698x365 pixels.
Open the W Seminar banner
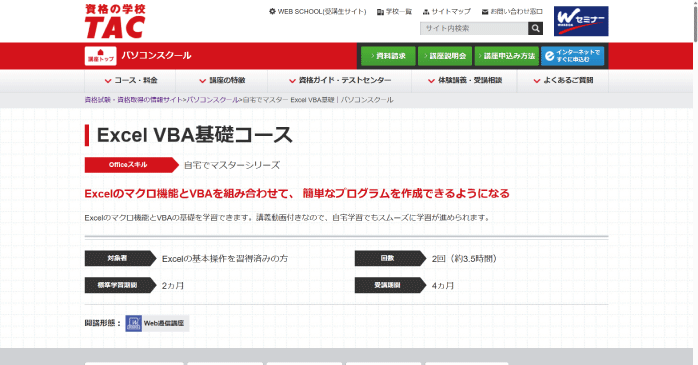tap(581, 21)
